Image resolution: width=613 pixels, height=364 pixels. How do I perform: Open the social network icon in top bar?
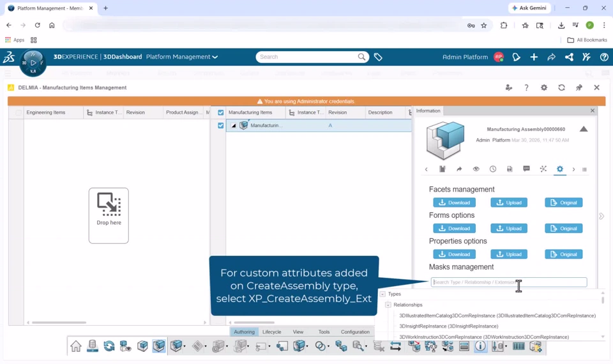coord(569,57)
